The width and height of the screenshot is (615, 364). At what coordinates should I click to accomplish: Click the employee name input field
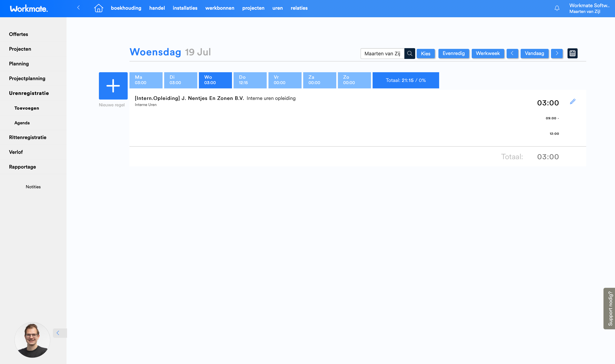(x=382, y=54)
